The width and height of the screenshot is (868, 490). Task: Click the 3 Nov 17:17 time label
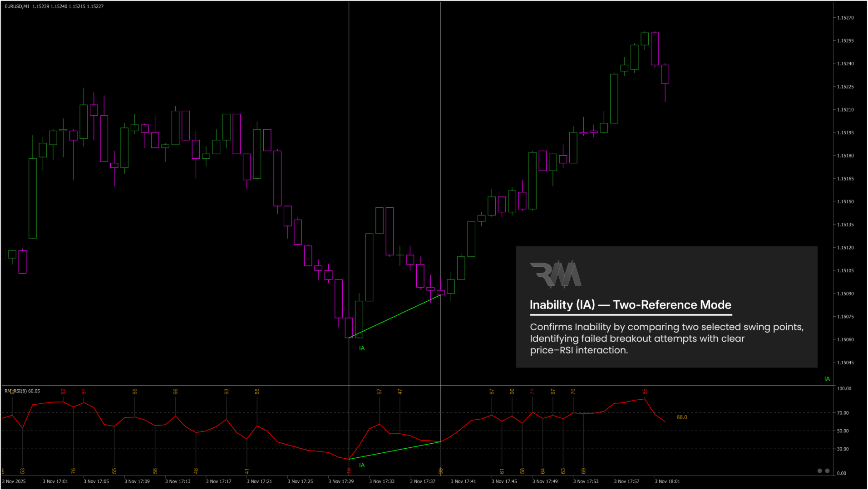219,481
